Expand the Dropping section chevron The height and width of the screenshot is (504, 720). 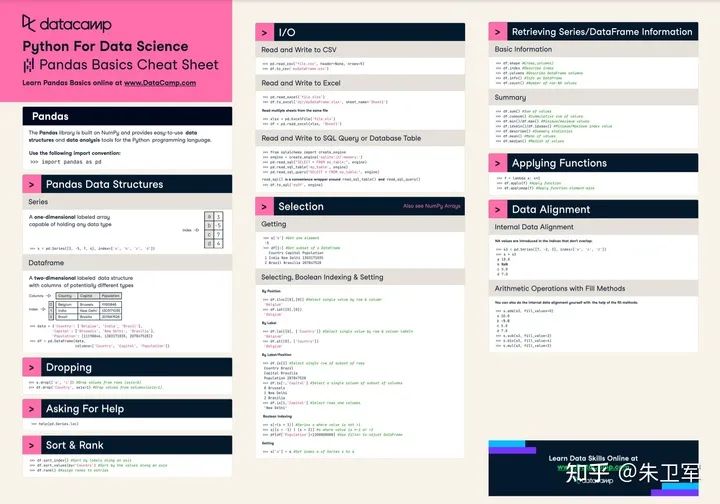32,367
